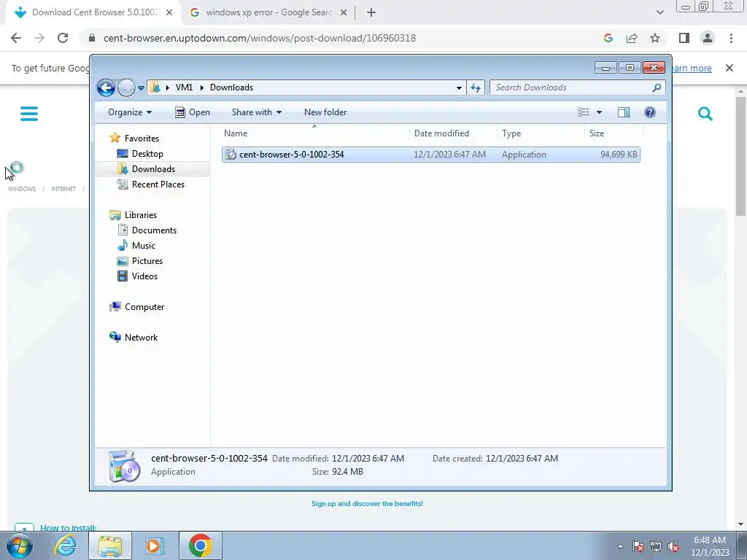Sort by the Size column header

[614, 133]
